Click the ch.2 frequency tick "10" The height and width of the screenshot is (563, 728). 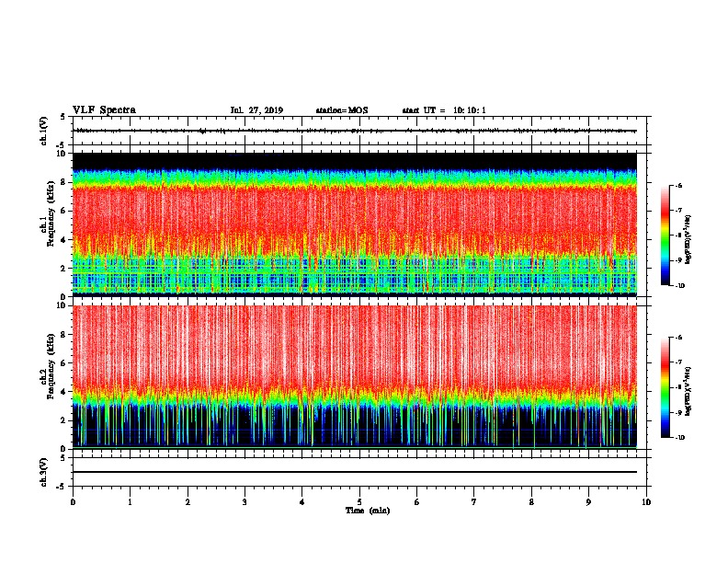point(62,305)
